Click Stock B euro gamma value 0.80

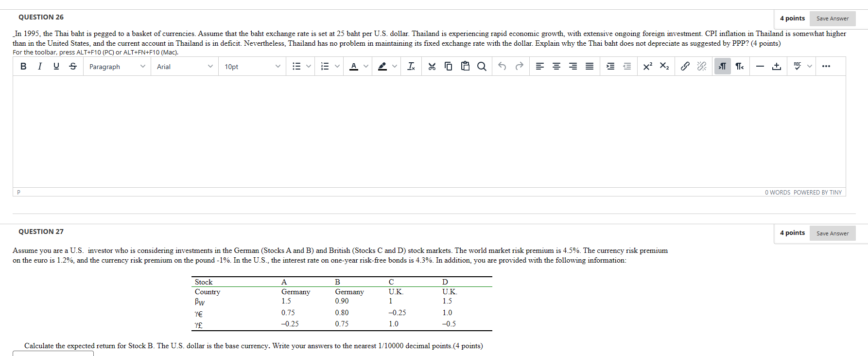click(342, 313)
